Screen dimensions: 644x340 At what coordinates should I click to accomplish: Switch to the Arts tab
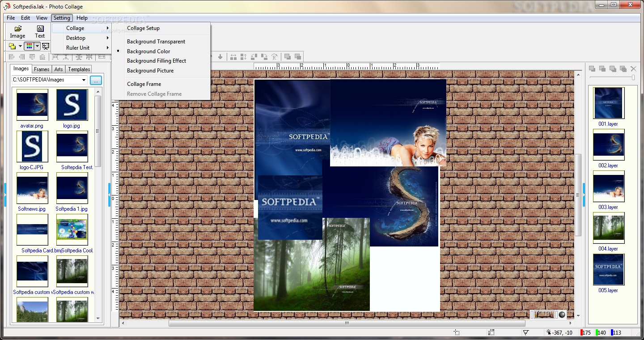click(x=59, y=69)
